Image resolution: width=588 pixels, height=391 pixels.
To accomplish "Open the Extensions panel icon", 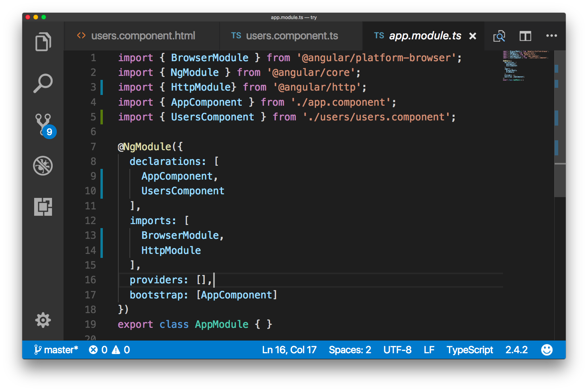I will coord(43,207).
